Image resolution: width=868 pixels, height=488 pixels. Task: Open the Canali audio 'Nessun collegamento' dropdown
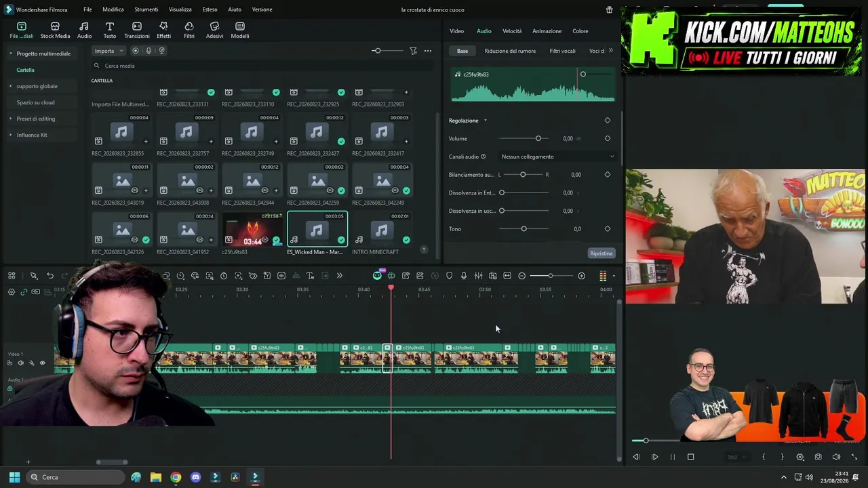click(x=557, y=157)
